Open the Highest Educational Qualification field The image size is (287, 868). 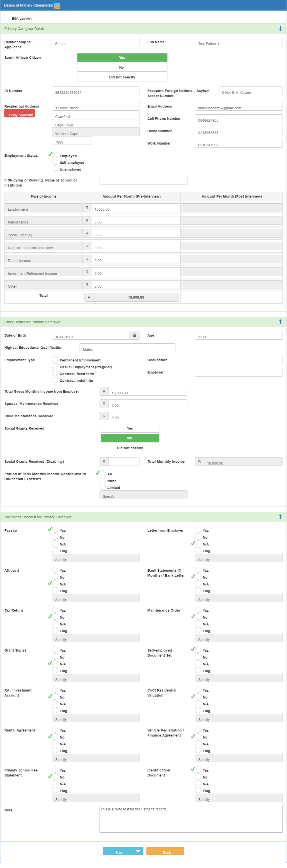click(127, 347)
